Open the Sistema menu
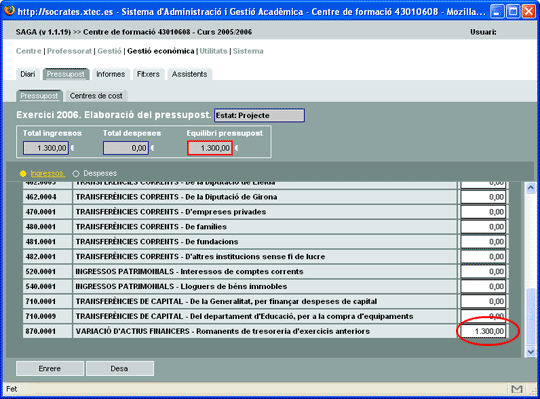 [x=248, y=51]
